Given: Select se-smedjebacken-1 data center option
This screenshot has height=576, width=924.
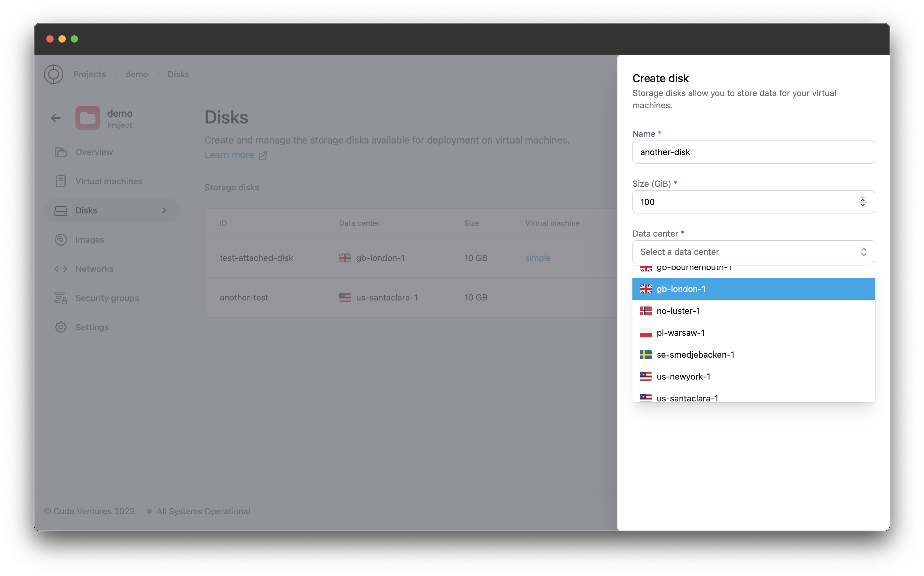Looking at the screenshot, I should pos(753,354).
